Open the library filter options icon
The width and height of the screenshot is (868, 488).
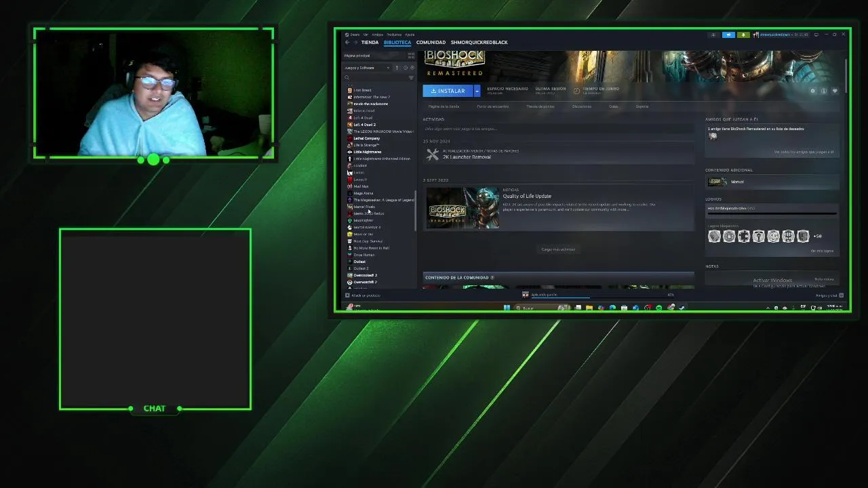click(x=411, y=77)
